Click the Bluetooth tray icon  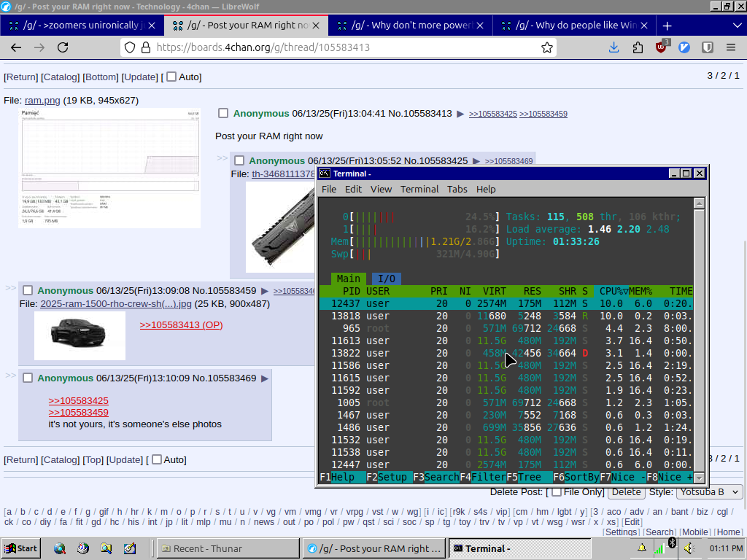(672, 543)
